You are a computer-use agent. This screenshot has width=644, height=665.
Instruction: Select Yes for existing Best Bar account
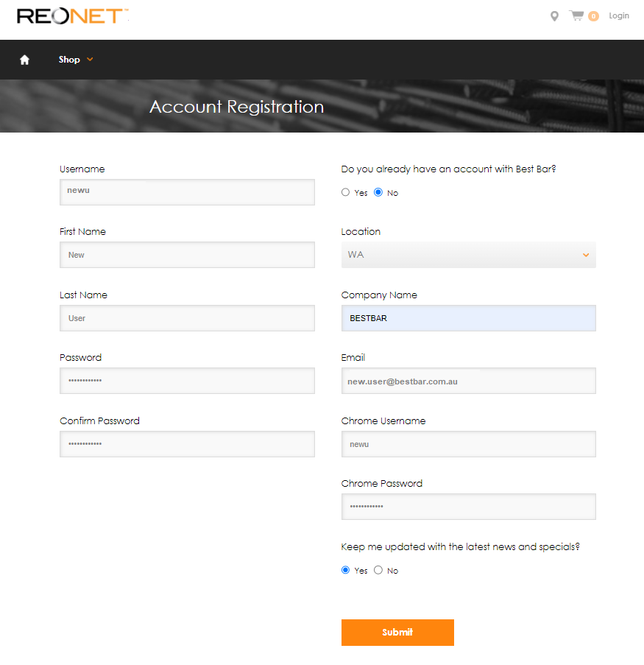[x=345, y=192]
